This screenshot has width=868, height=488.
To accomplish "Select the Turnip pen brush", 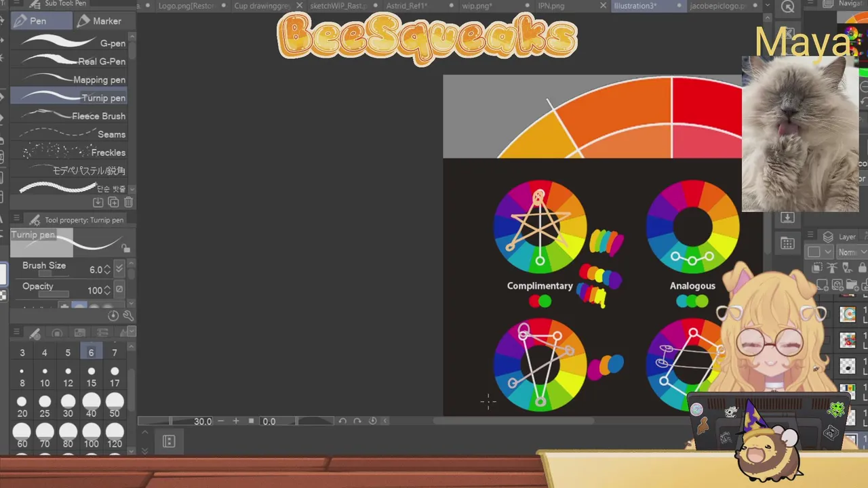I will coord(69,98).
